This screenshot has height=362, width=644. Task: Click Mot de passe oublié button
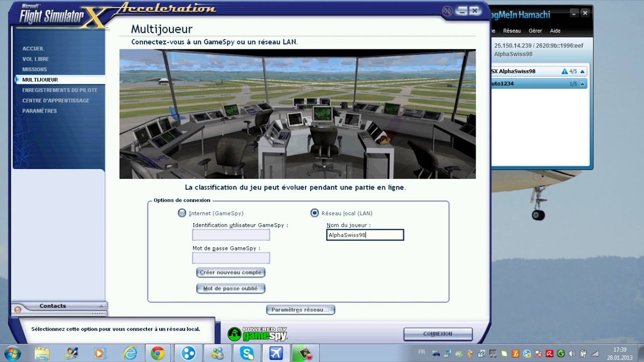pyautogui.click(x=230, y=289)
